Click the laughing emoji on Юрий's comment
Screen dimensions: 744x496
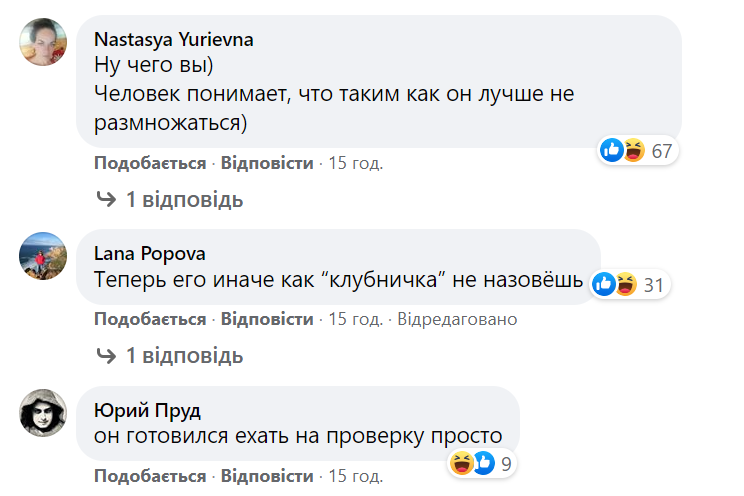coord(462,462)
